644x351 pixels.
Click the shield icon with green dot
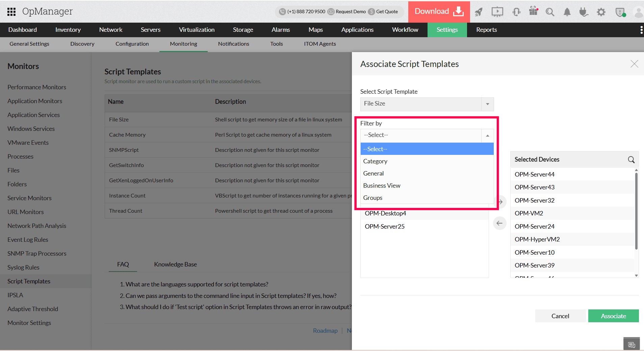[620, 13]
